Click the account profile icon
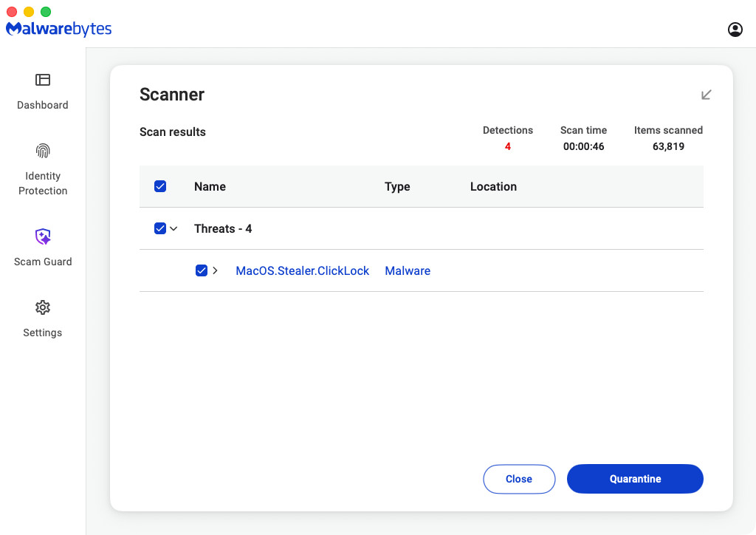 735,30
